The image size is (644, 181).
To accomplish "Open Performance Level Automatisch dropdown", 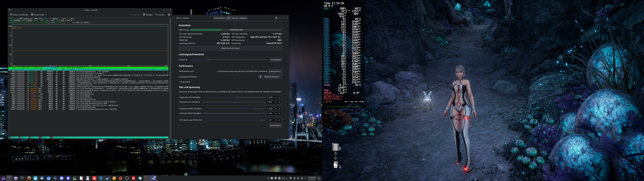I will [x=275, y=71].
